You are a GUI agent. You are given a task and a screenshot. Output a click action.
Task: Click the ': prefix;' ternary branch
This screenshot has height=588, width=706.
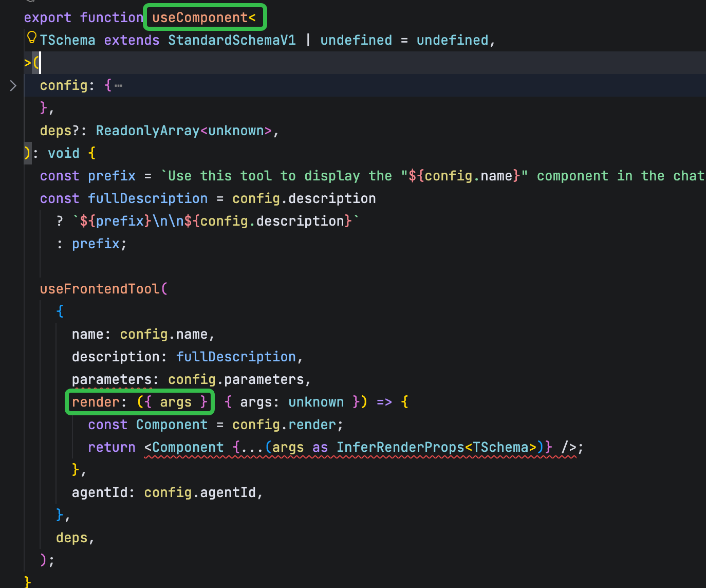[x=91, y=244]
